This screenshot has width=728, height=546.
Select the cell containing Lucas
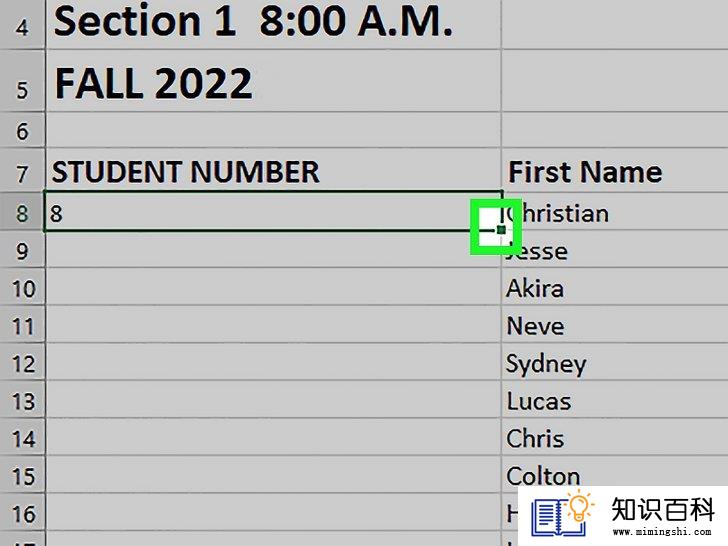(615, 400)
